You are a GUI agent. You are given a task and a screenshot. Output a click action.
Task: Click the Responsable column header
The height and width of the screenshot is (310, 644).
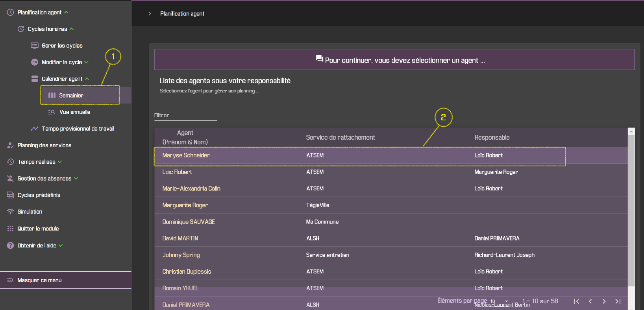492,137
